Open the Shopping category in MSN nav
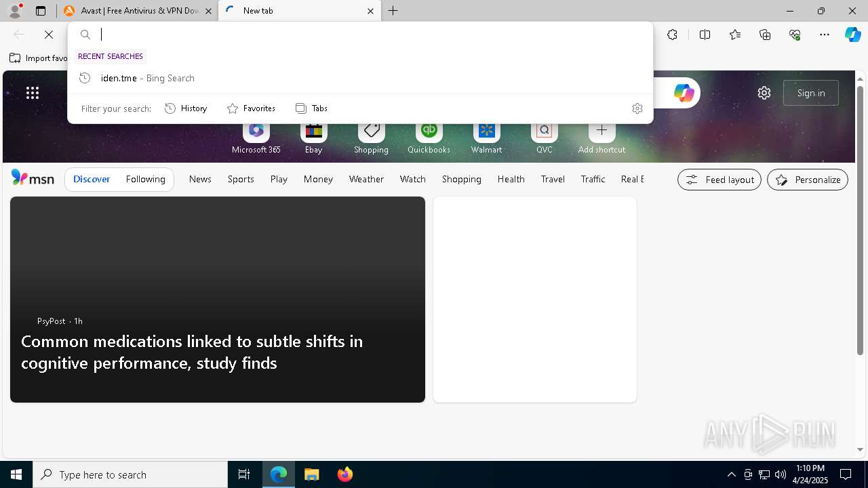The width and height of the screenshot is (868, 488). [461, 179]
